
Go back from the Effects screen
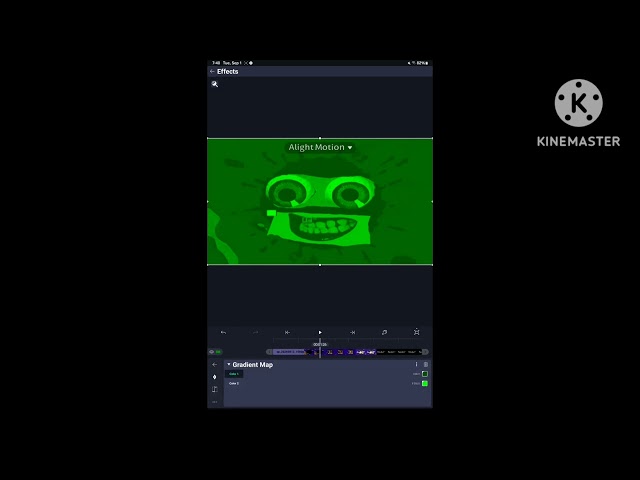click(212, 71)
